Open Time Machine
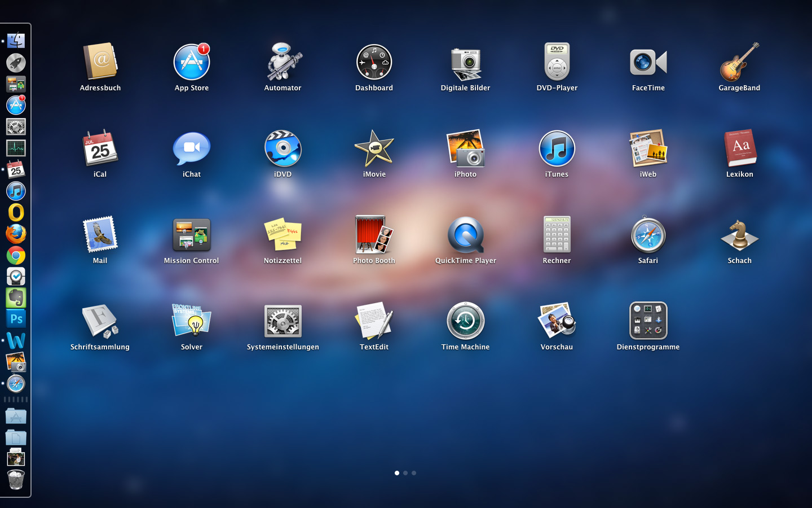The height and width of the screenshot is (508, 812). pyautogui.click(x=466, y=321)
